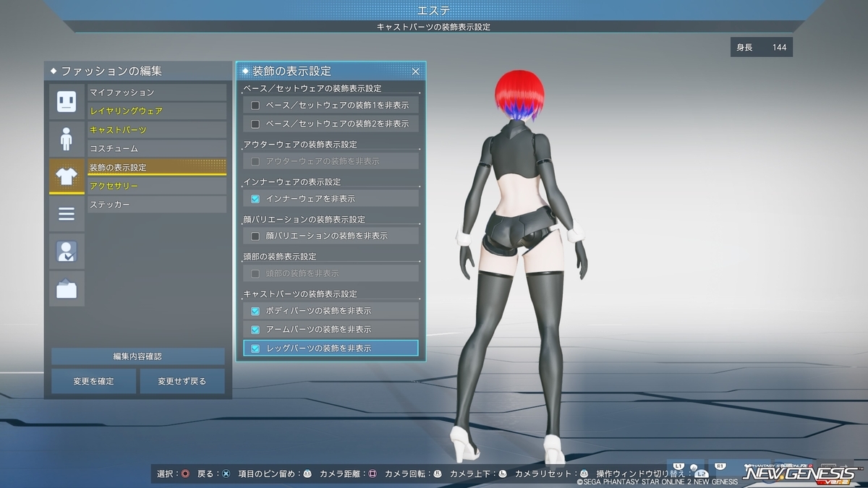Click ベース/セットウェアの装飾表示設定 section heading
The height and width of the screenshot is (488, 868).
312,88
